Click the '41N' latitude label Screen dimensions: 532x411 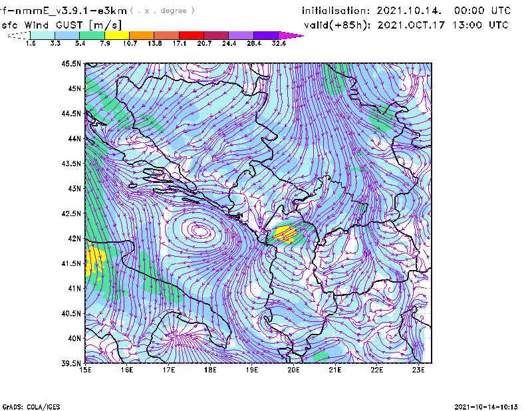[x=74, y=289]
